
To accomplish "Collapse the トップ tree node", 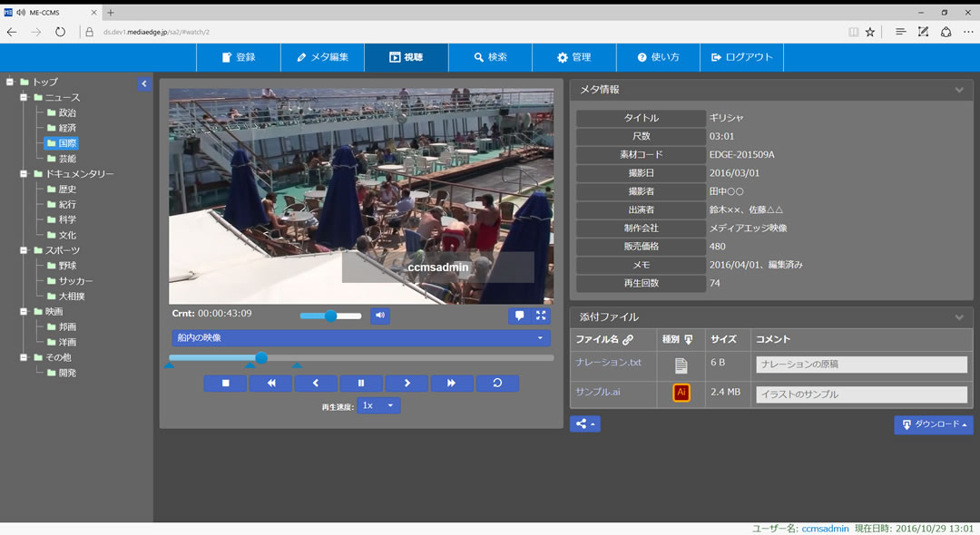I will click(10, 82).
